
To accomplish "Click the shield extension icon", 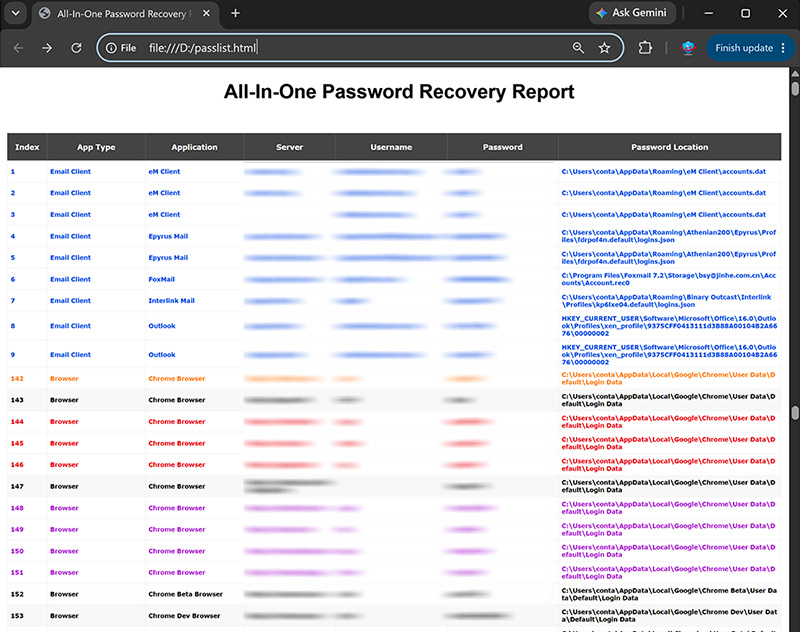I will click(688, 48).
